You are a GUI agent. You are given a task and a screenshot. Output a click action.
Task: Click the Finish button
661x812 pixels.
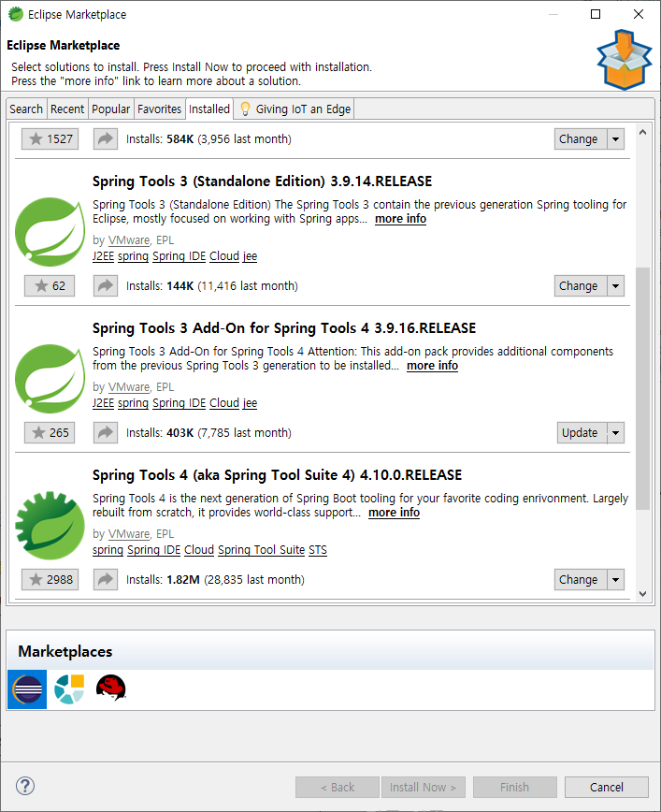514,787
